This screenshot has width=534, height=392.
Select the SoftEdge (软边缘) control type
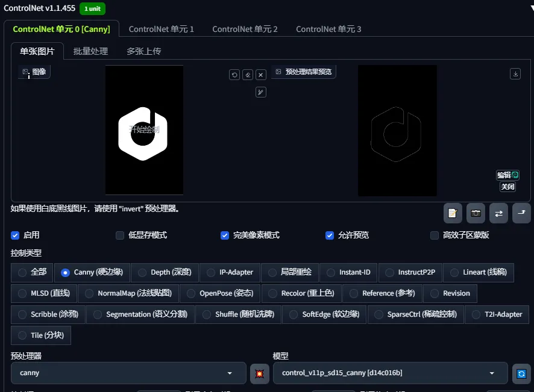(x=324, y=314)
